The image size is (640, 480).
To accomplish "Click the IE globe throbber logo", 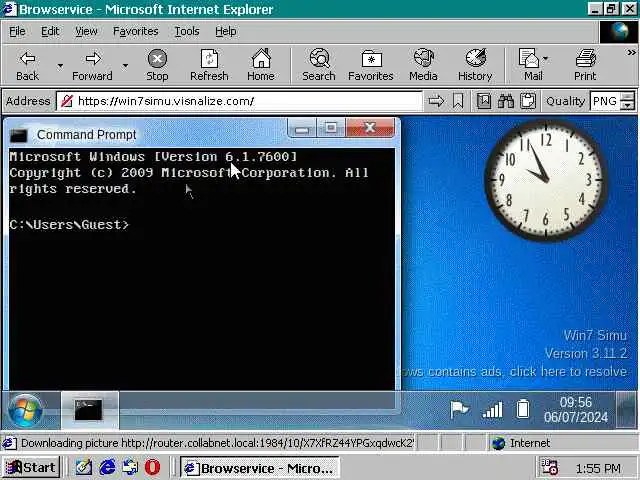I will pos(618,31).
